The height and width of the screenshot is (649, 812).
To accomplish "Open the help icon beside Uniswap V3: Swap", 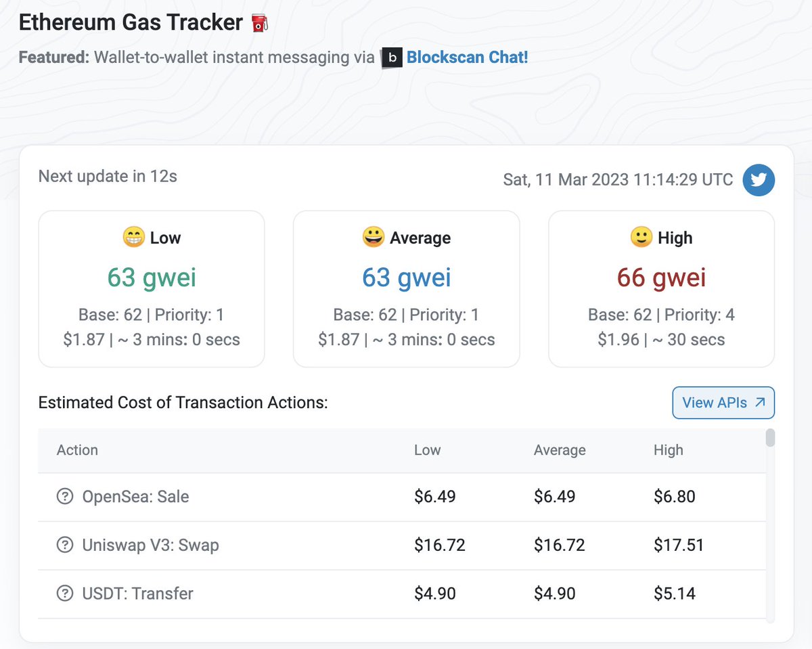I will pos(64,545).
